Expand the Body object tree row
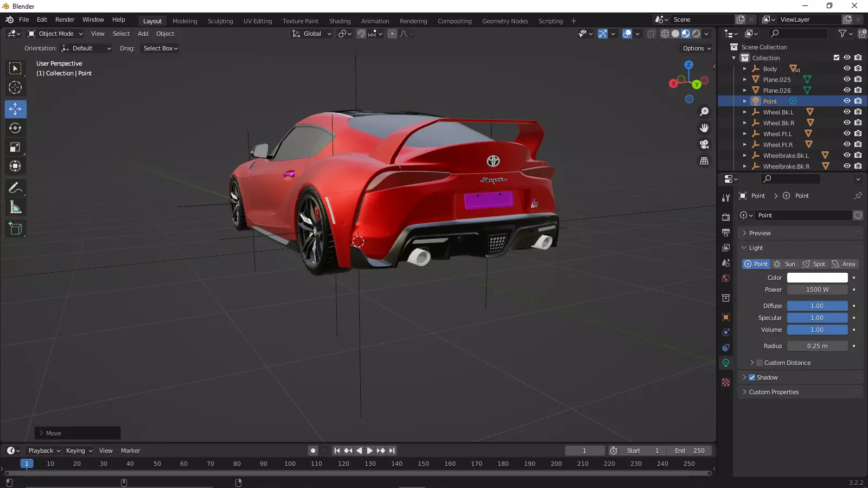868x488 pixels. [x=745, y=68]
